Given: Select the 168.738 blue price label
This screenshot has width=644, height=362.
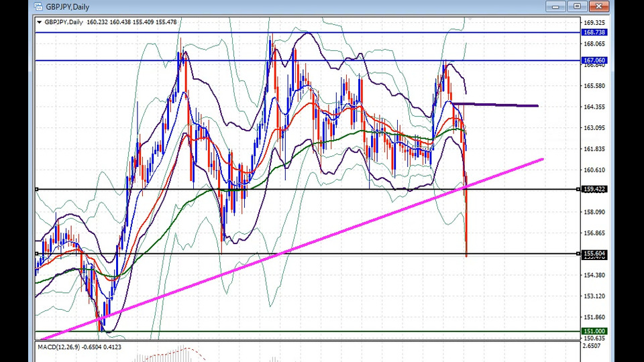Looking at the screenshot, I should pyautogui.click(x=594, y=32).
